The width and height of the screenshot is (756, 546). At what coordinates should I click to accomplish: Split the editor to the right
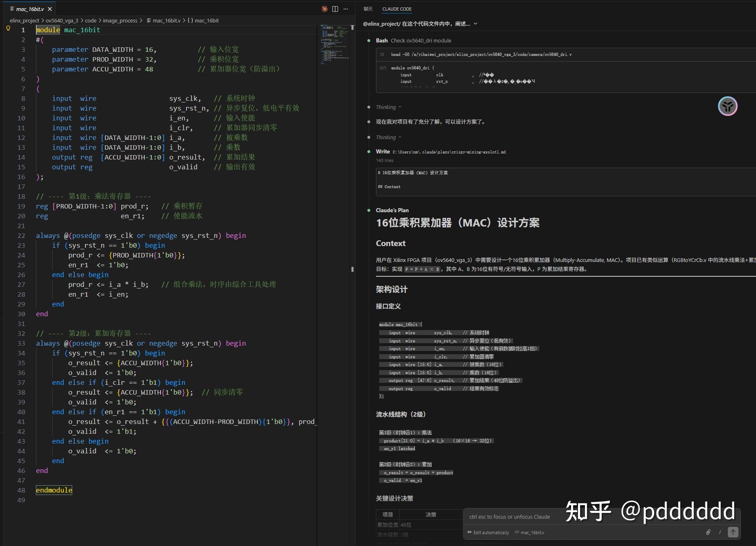(335, 9)
